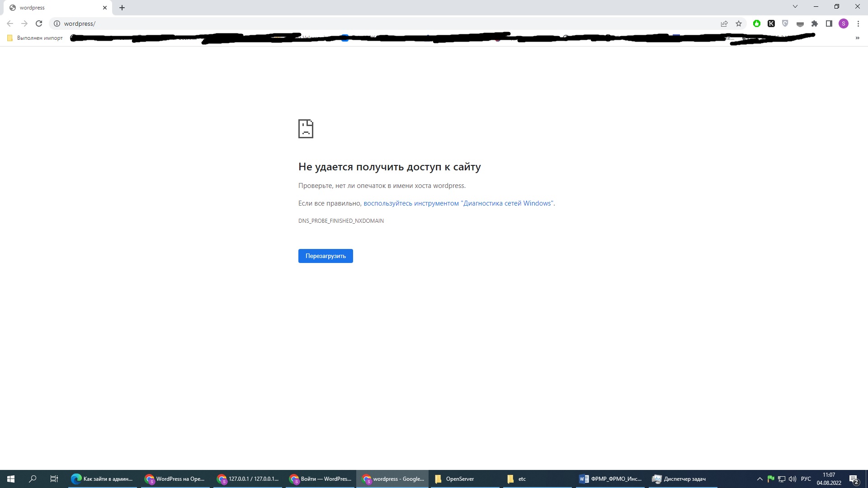
Task: Switch to the Войти — WordPress Chrome window
Action: 320,479
